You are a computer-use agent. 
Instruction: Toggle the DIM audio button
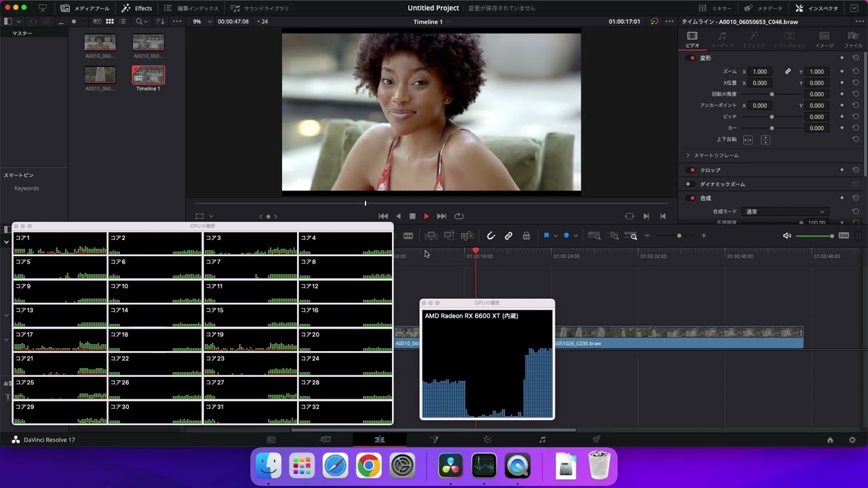pos(844,236)
